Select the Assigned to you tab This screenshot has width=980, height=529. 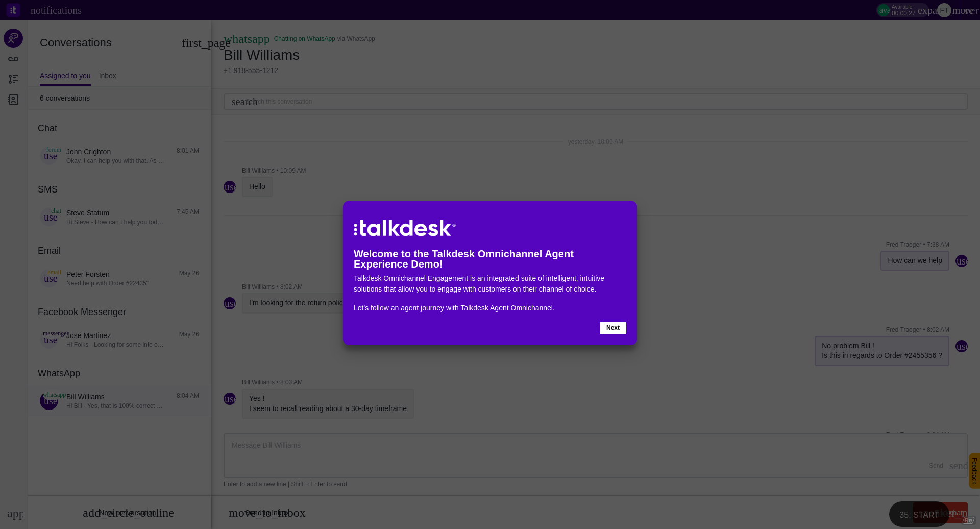[x=65, y=76]
